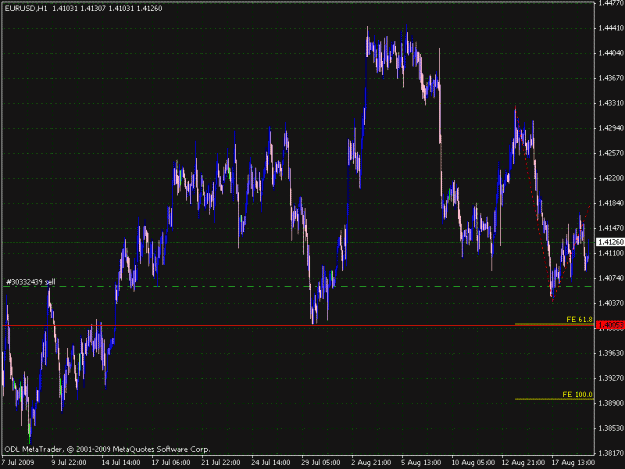Click the 'FE 61.8' Fibonacci label

579,320
